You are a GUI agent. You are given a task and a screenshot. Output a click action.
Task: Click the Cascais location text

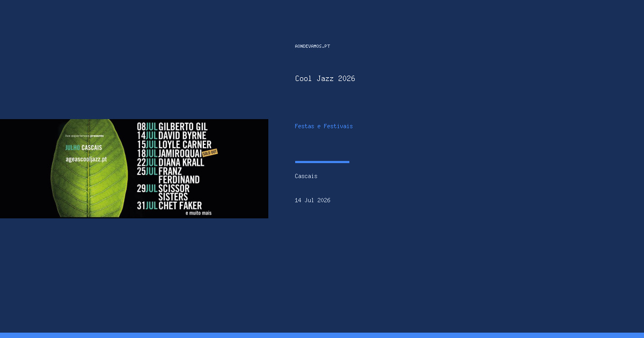[306, 176]
